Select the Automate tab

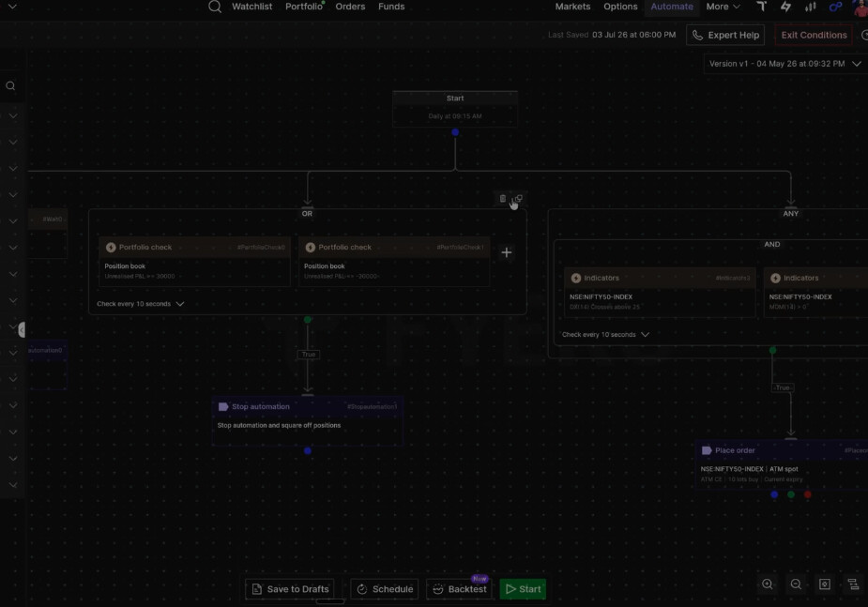click(x=672, y=7)
